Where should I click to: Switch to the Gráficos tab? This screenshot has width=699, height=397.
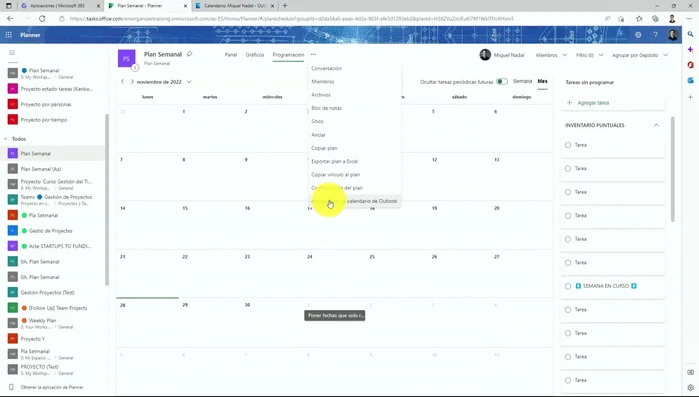point(255,55)
